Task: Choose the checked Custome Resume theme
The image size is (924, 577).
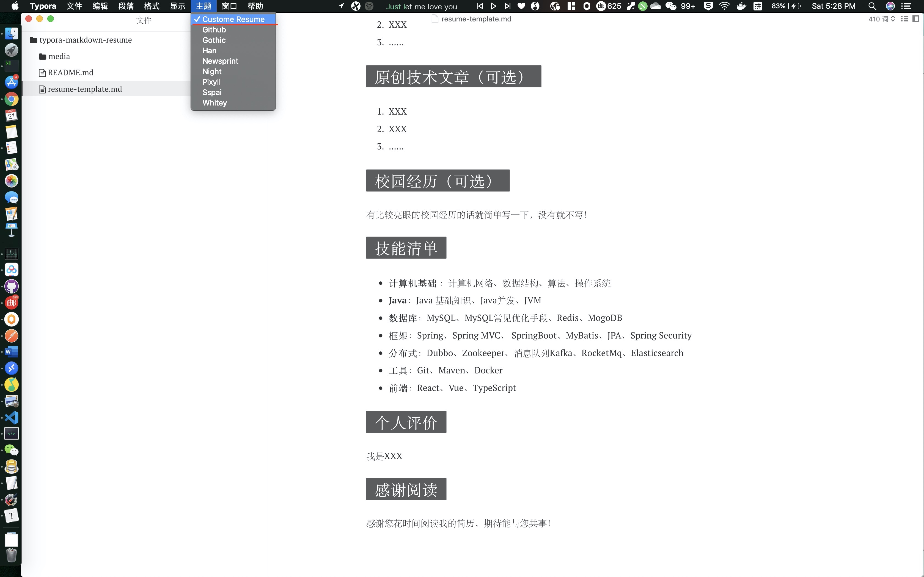Action: click(x=233, y=19)
